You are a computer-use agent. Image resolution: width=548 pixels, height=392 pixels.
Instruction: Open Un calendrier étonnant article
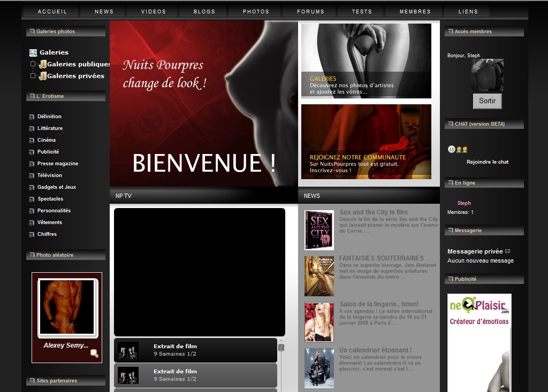[x=375, y=350]
